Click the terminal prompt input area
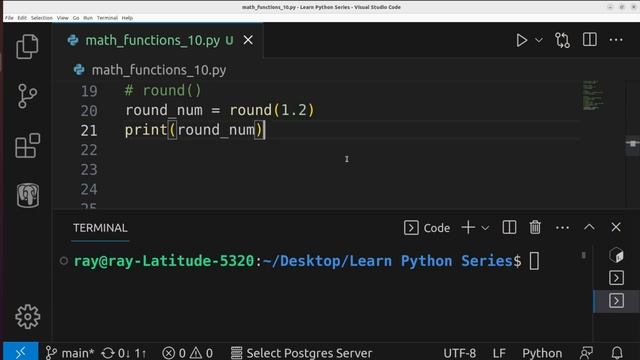The image size is (640, 360). point(534,261)
